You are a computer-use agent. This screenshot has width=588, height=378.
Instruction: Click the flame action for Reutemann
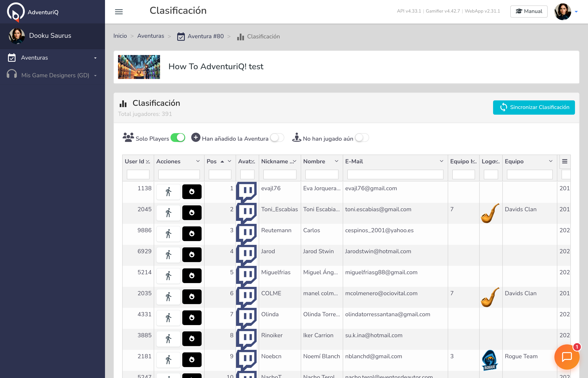pyautogui.click(x=192, y=234)
